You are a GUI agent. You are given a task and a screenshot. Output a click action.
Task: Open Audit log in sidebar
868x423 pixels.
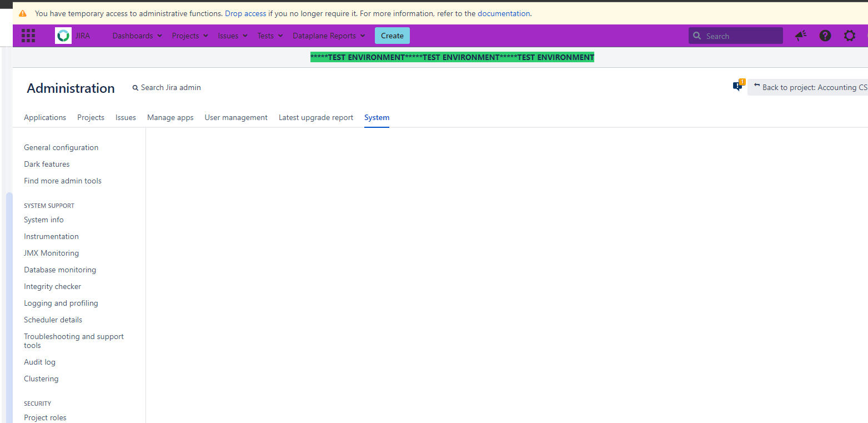click(39, 362)
